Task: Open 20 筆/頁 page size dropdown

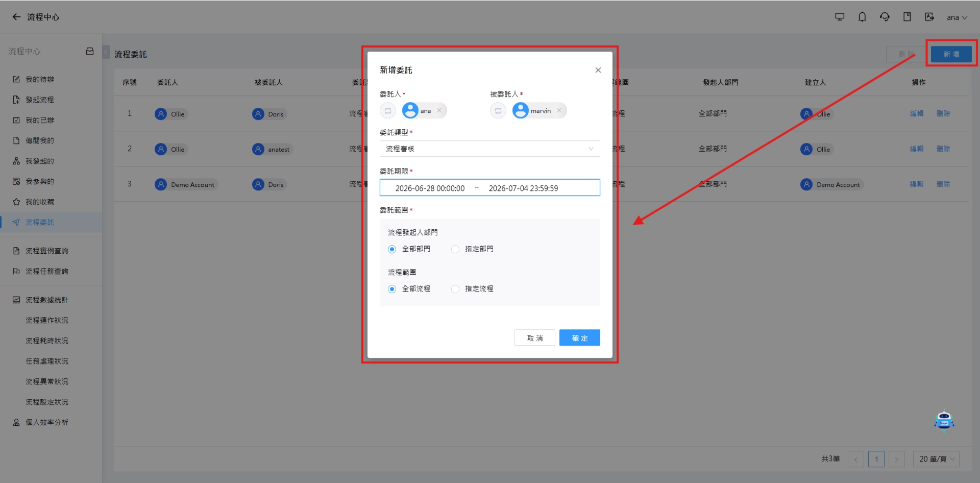Action: [936, 459]
